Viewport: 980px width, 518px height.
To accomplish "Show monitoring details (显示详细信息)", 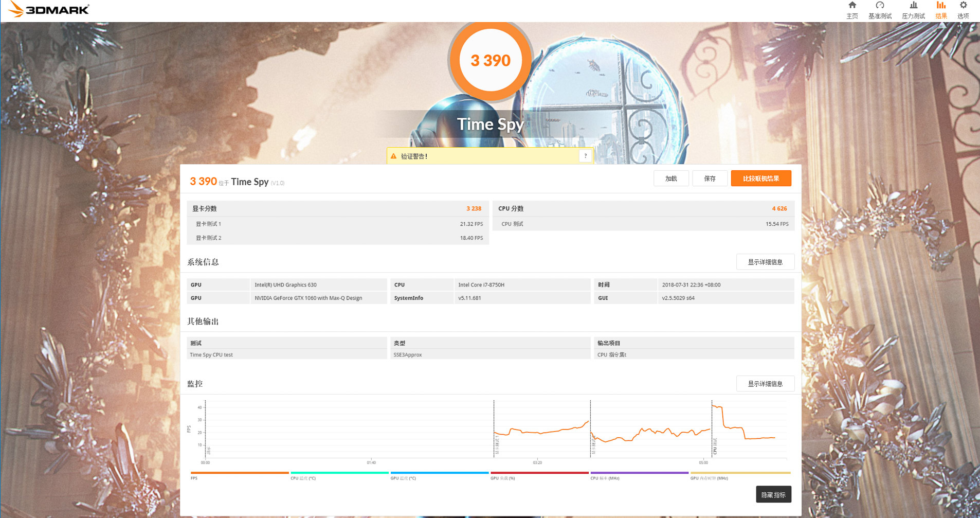I will point(765,384).
